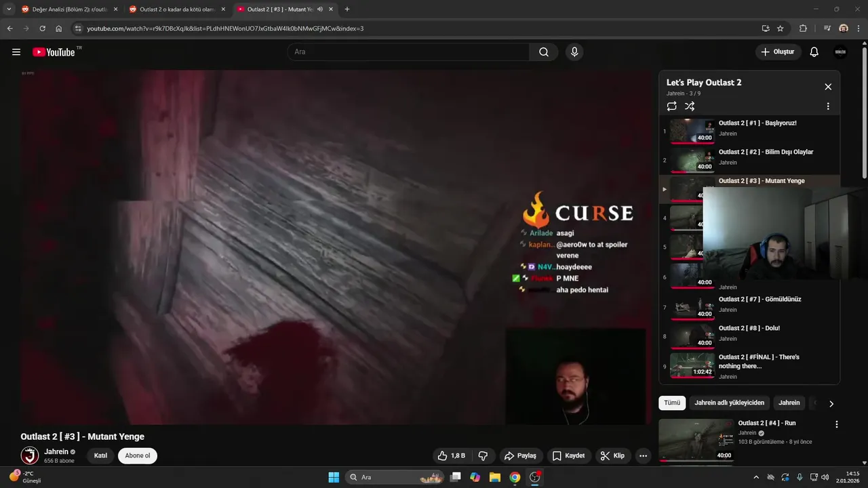868x488 pixels.
Task: Play Outlast 2 [ #1 ] - Başlıyoruz!
Action: click(x=757, y=123)
